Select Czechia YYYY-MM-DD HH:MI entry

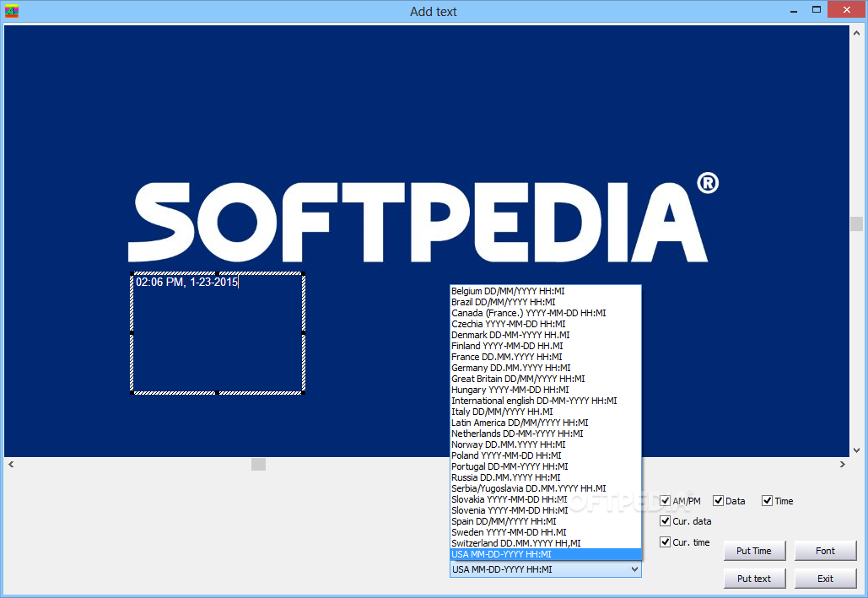(545, 324)
